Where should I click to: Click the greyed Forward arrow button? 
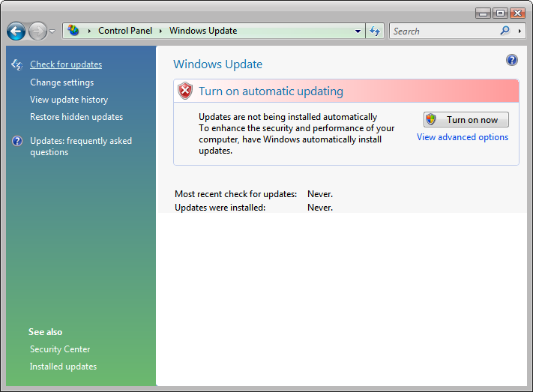click(37, 31)
